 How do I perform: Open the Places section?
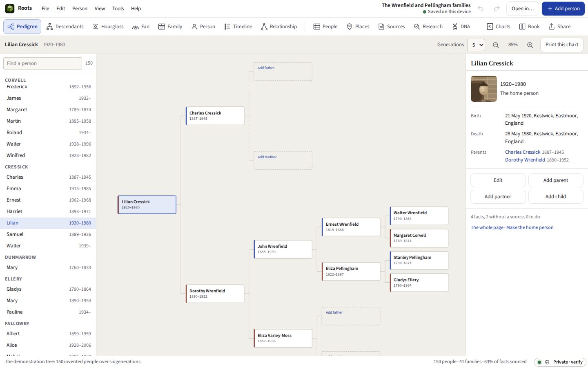click(358, 27)
